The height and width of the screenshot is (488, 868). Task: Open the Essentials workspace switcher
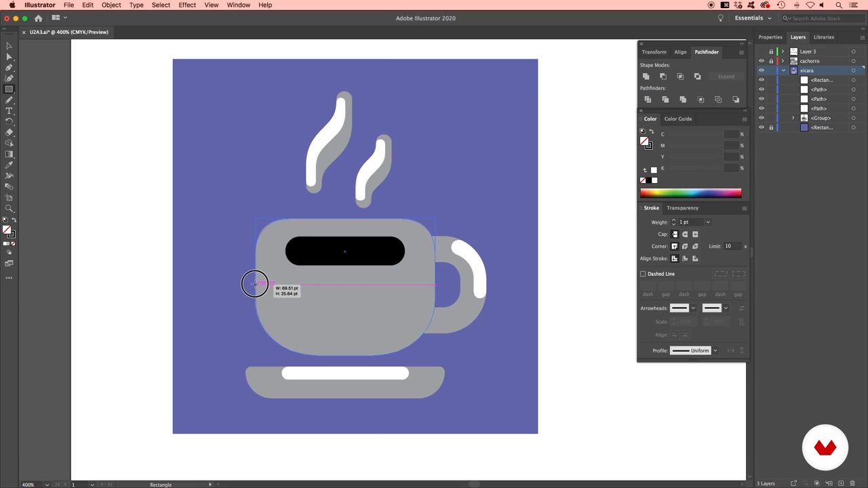[753, 18]
